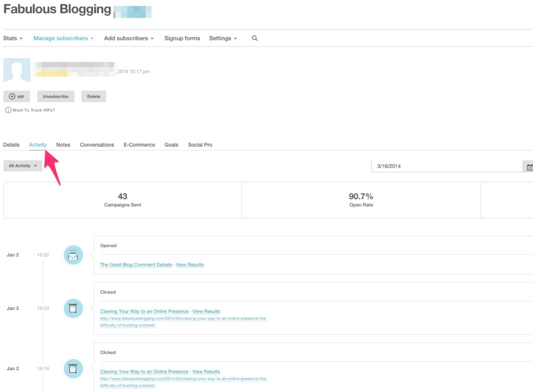533x392 pixels.
Task: Open fabulousblogging URL in 19:23 entry
Action: tap(184, 322)
